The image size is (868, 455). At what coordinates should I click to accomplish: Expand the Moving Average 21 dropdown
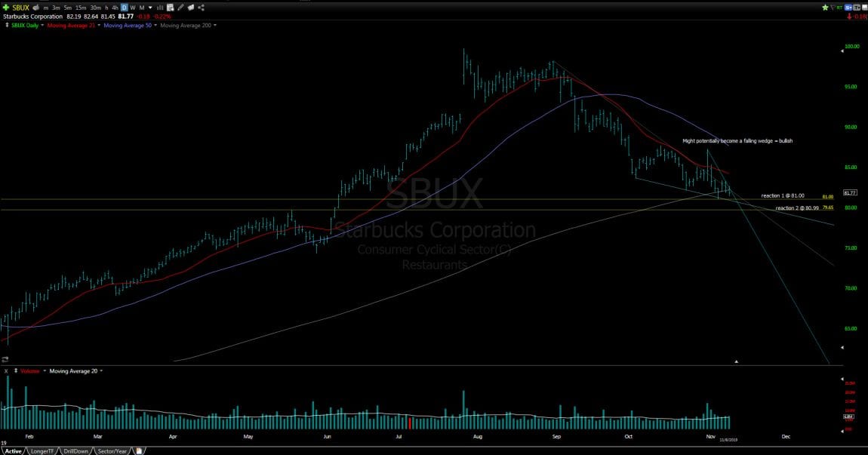coord(99,26)
